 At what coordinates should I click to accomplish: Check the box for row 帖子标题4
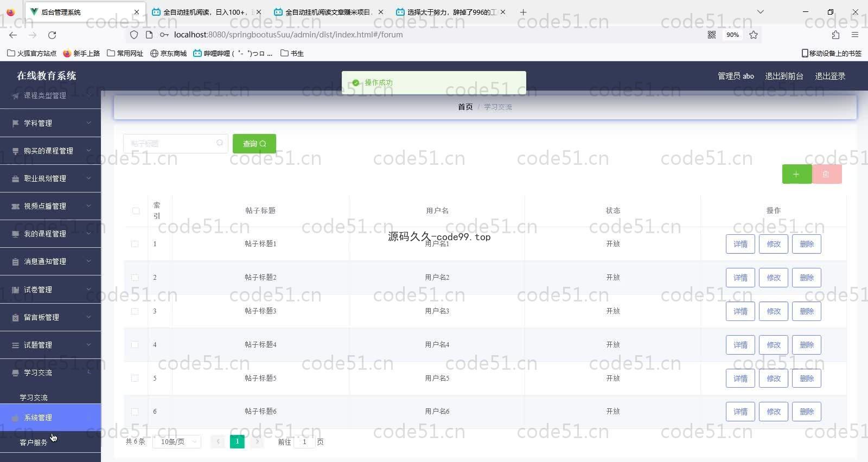(135, 345)
